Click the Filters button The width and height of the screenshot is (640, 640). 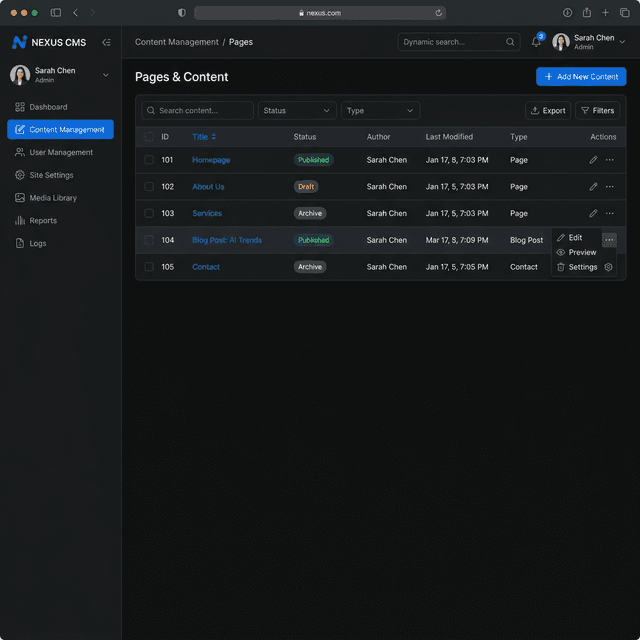pos(597,111)
